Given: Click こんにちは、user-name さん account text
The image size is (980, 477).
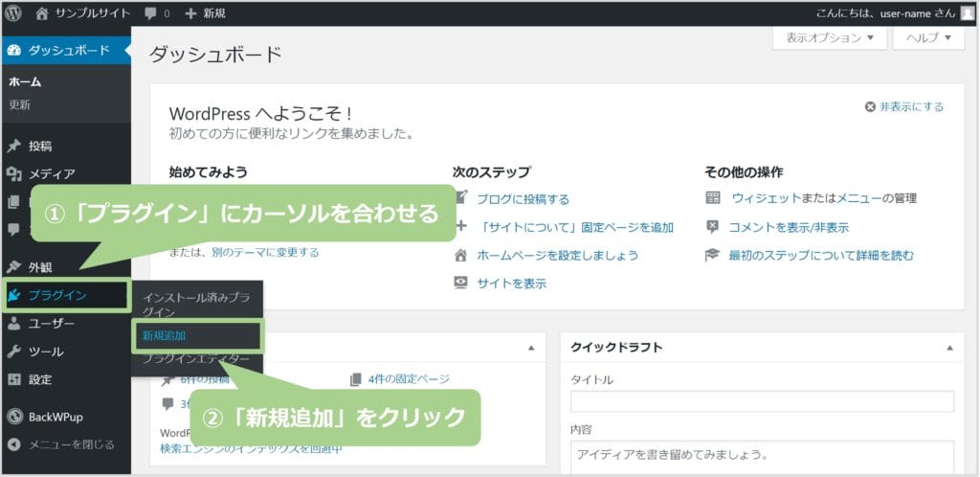Looking at the screenshot, I should tap(885, 13).
